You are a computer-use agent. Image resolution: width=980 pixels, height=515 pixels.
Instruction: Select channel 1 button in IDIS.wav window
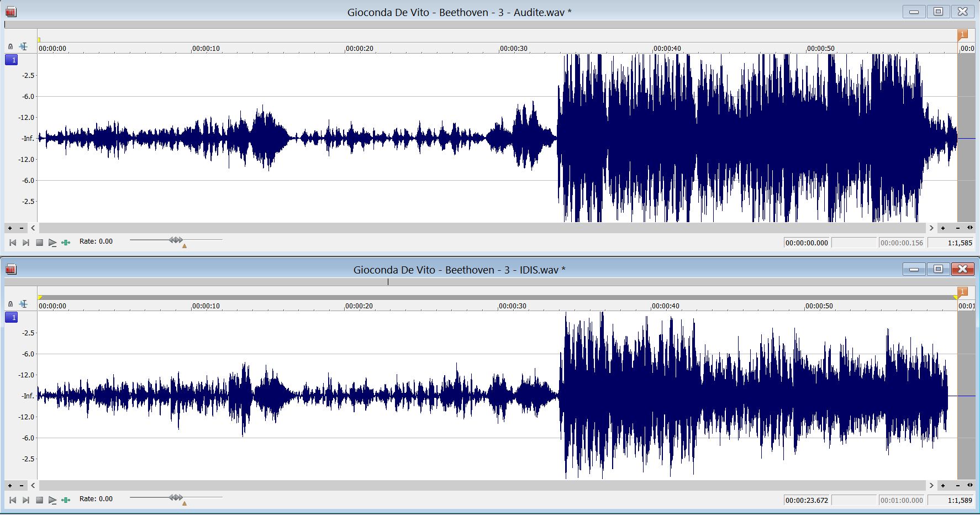click(12, 317)
